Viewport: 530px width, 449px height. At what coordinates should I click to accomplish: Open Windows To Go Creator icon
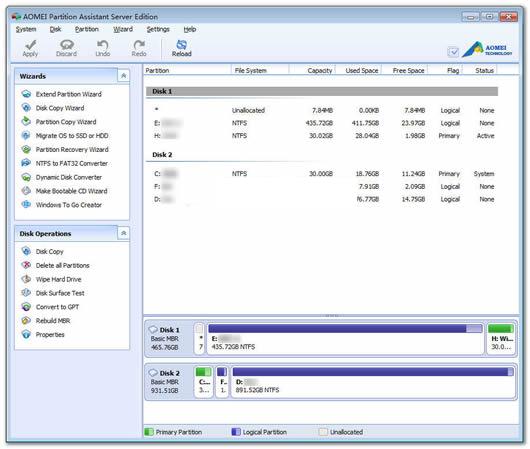(x=26, y=205)
